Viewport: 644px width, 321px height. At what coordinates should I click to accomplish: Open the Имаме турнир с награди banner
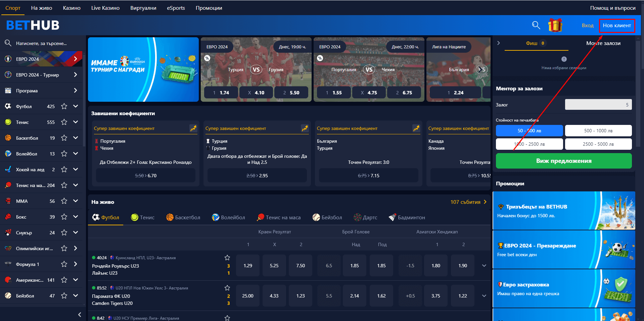coord(143,70)
